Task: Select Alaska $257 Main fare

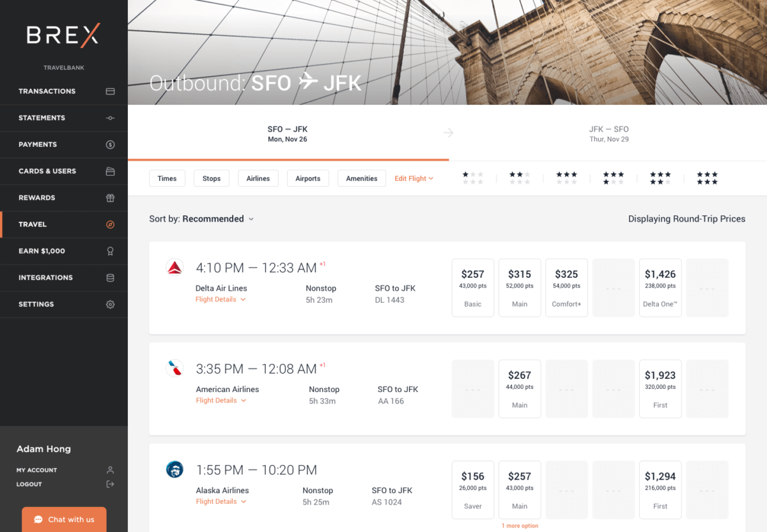Action: 520,490
